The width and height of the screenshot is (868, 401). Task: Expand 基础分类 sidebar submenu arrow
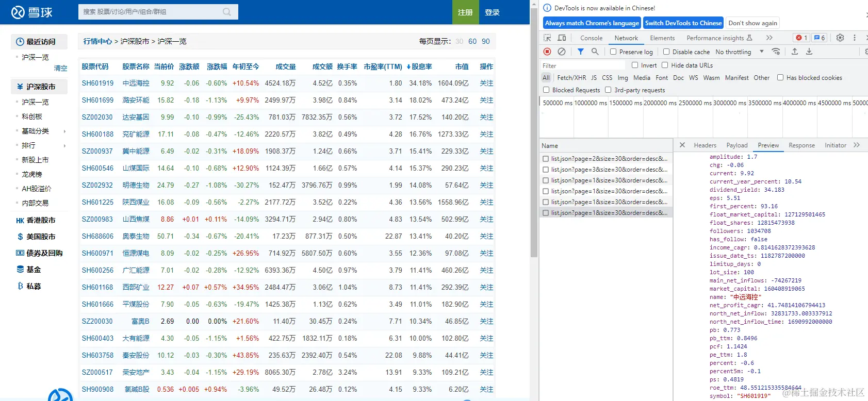coord(64,131)
